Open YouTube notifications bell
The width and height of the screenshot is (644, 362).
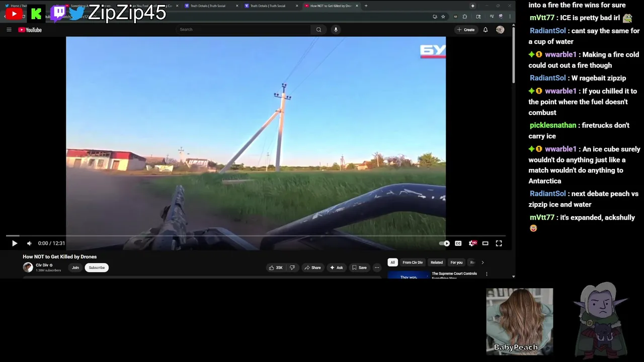click(486, 30)
